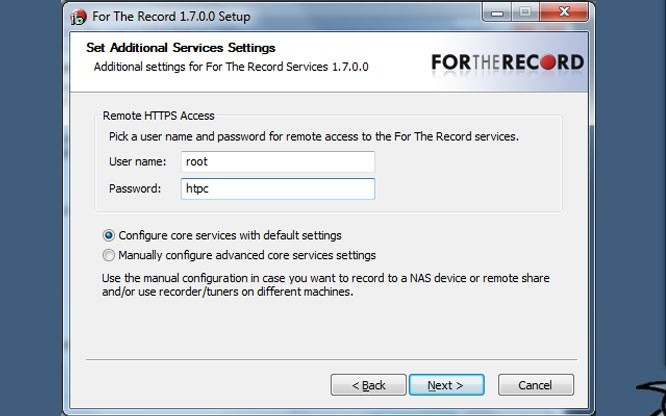Image resolution: width=666 pixels, height=416 pixels.
Task: Focus the Password text field
Action: (278, 188)
